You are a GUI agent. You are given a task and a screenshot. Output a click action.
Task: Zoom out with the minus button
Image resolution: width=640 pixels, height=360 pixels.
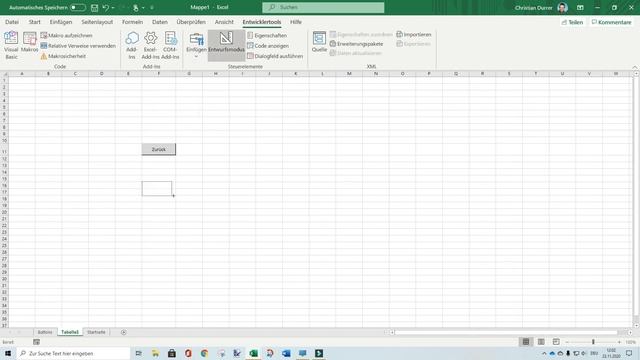tap(567, 342)
